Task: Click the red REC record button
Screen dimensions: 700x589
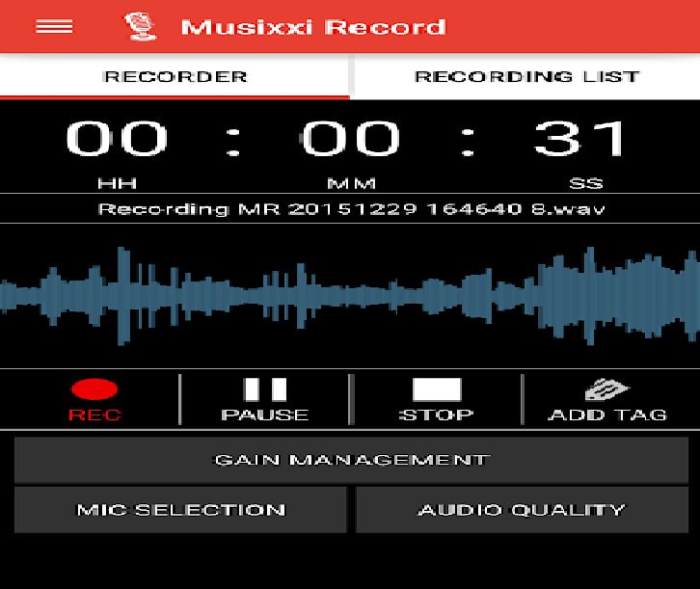Action: point(94,400)
